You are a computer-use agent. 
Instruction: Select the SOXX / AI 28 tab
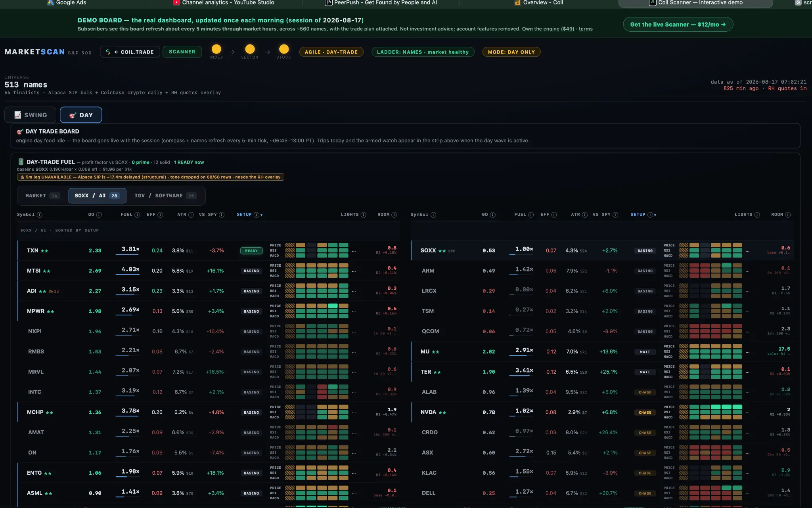[97, 196]
